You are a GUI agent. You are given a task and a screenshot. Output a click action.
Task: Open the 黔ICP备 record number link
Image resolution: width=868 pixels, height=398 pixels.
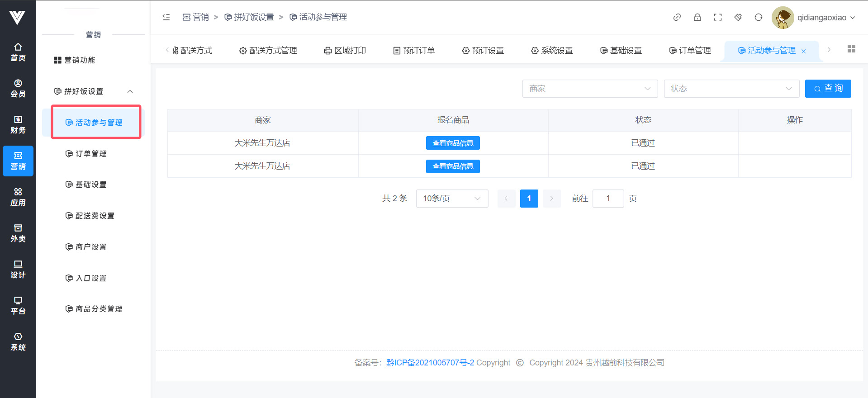430,363
